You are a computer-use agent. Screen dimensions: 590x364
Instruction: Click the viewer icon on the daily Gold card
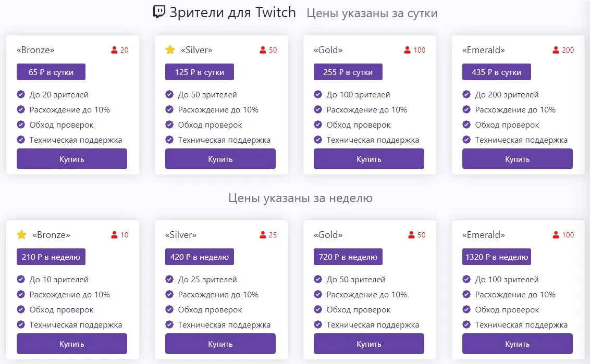click(x=408, y=51)
